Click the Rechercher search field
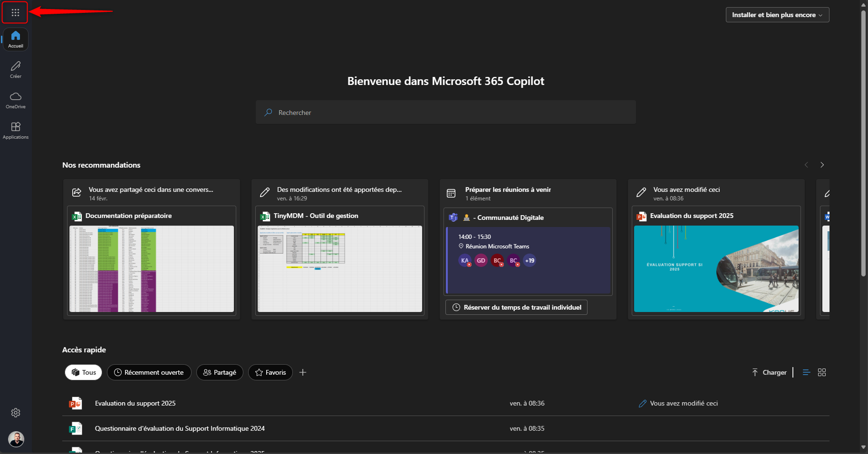868x454 pixels. pyautogui.click(x=445, y=113)
